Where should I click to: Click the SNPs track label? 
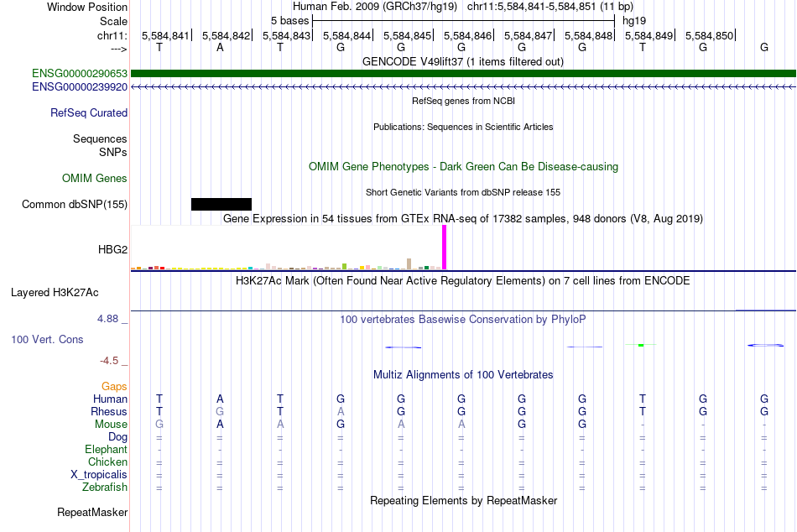pos(113,152)
